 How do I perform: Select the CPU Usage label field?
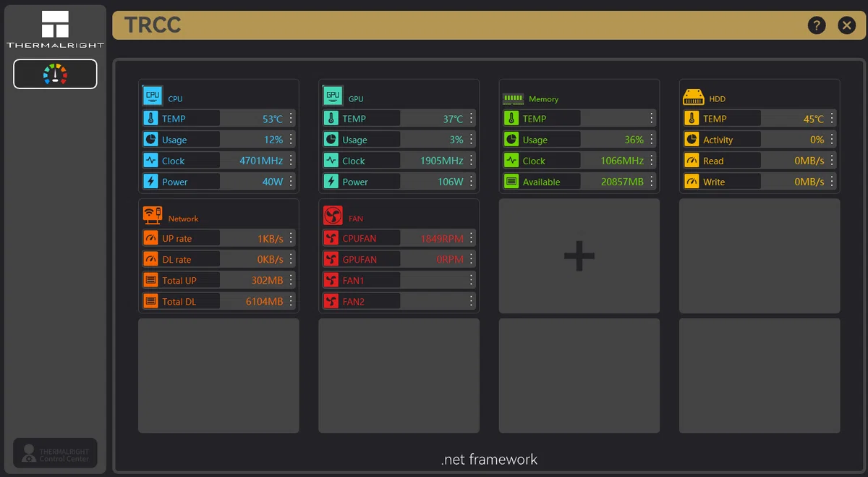tap(190, 139)
